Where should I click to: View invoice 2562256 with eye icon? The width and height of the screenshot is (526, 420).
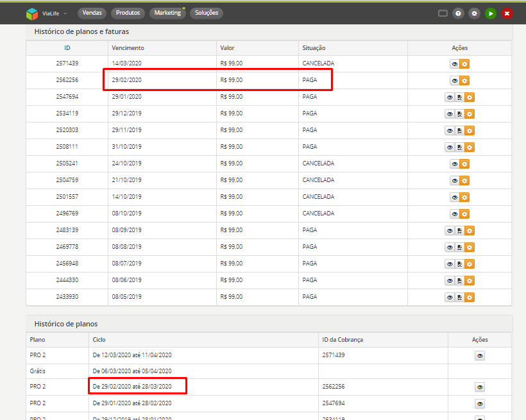click(x=455, y=81)
